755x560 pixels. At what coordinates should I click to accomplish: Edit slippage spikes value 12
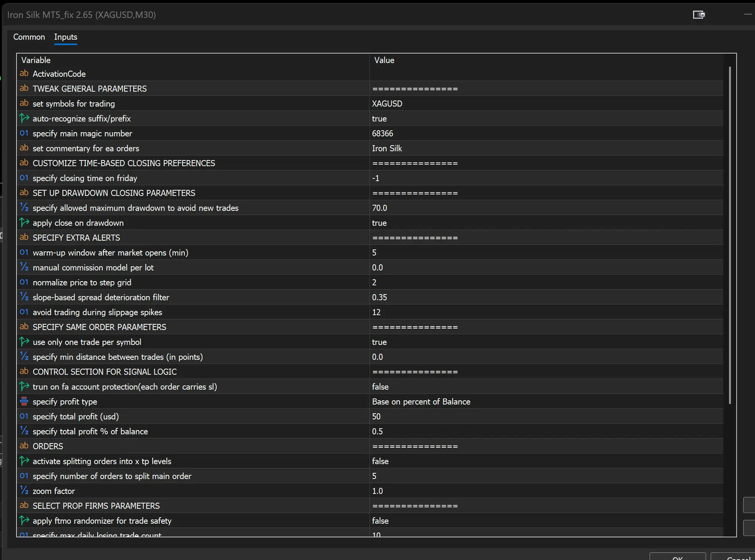click(547, 312)
